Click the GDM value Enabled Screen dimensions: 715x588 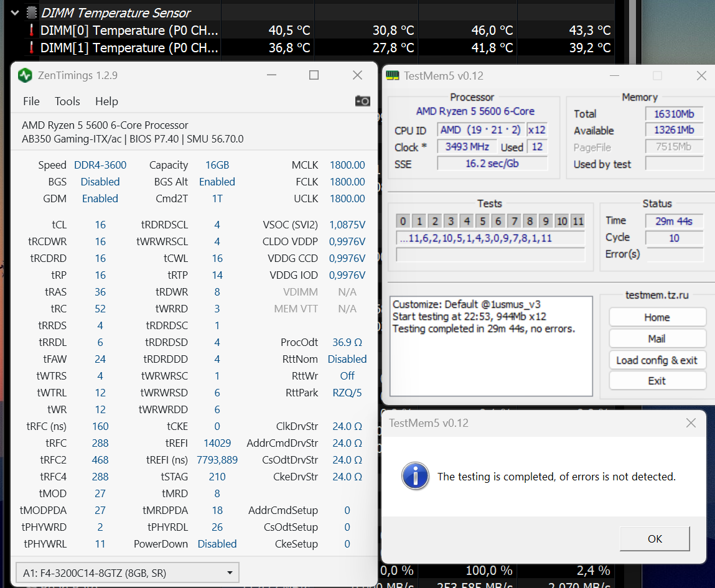point(100,198)
